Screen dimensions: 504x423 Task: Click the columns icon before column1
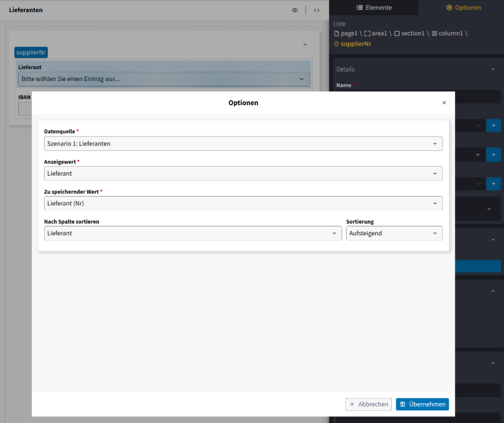point(434,34)
